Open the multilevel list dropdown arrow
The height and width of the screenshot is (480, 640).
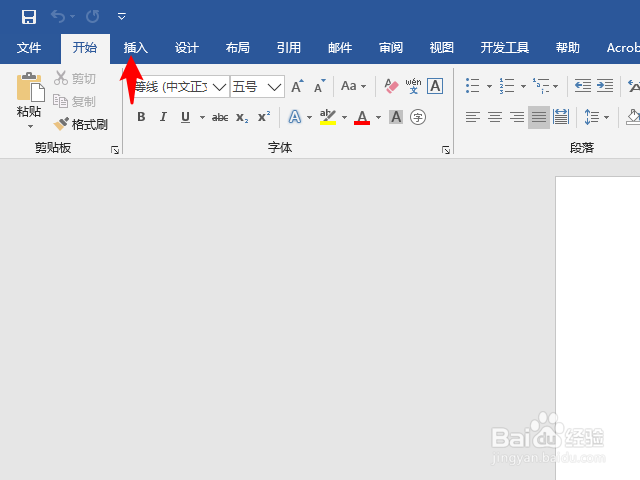[x=556, y=86]
